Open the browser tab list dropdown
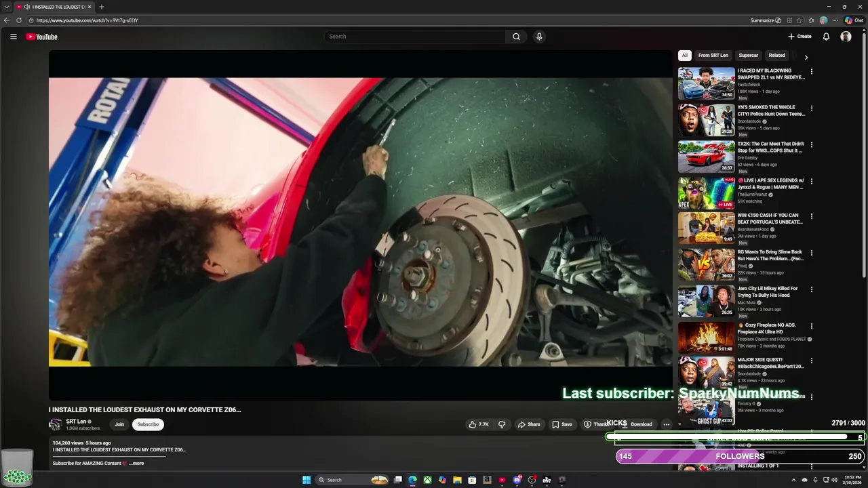Image resolution: width=868 pixels, height=488 pixels. pyautogui.click(x=7, y=7)
